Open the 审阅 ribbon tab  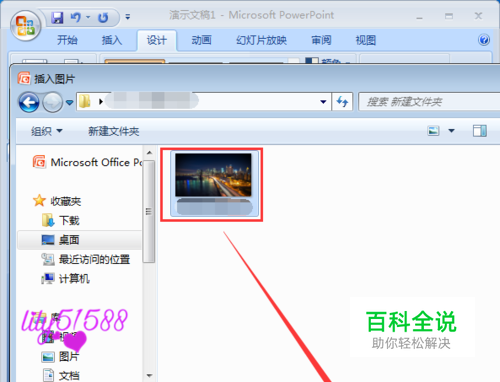click(321, 40)
